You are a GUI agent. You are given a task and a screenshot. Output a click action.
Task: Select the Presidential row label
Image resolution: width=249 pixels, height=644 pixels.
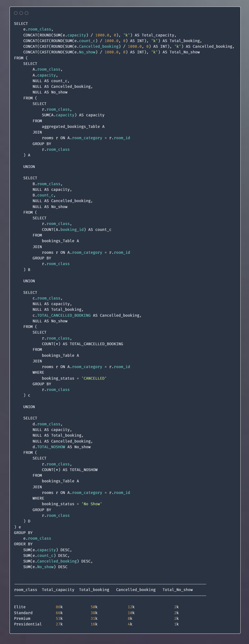point(28,624)
